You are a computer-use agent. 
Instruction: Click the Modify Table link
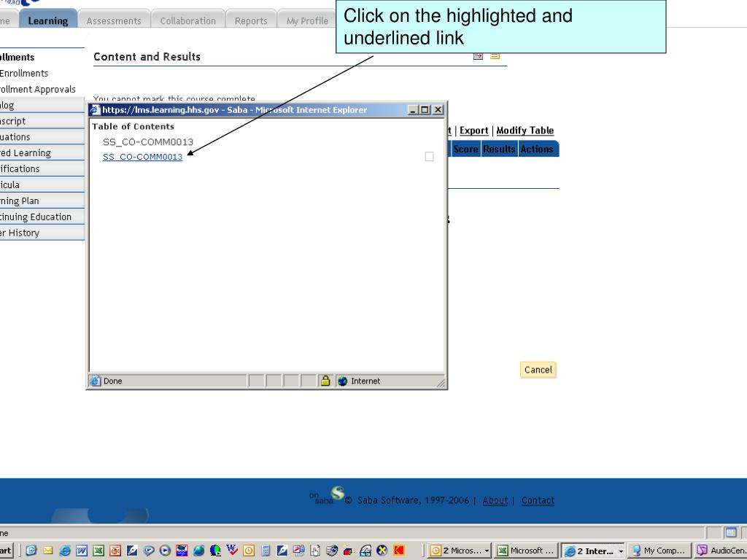coord(525,131)
